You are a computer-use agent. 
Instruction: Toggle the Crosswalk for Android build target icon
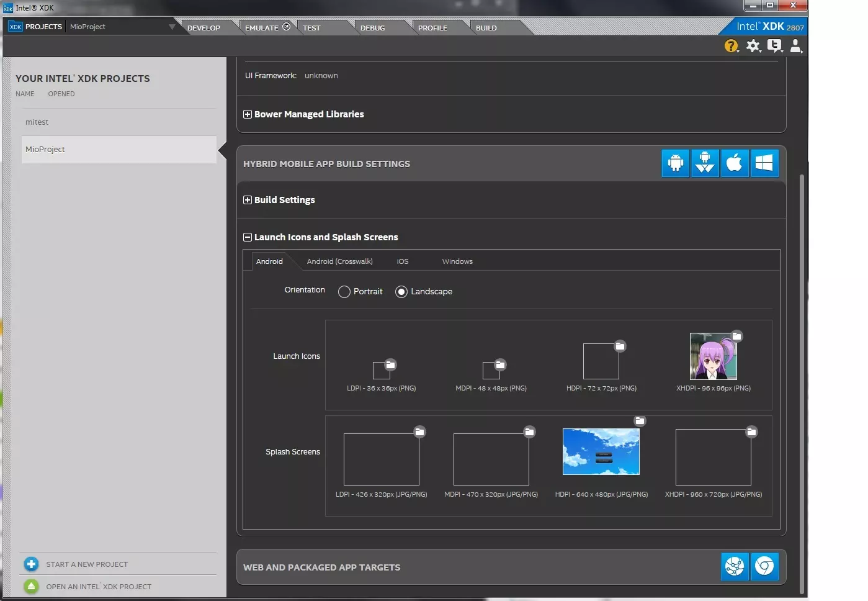click(705, 163)
